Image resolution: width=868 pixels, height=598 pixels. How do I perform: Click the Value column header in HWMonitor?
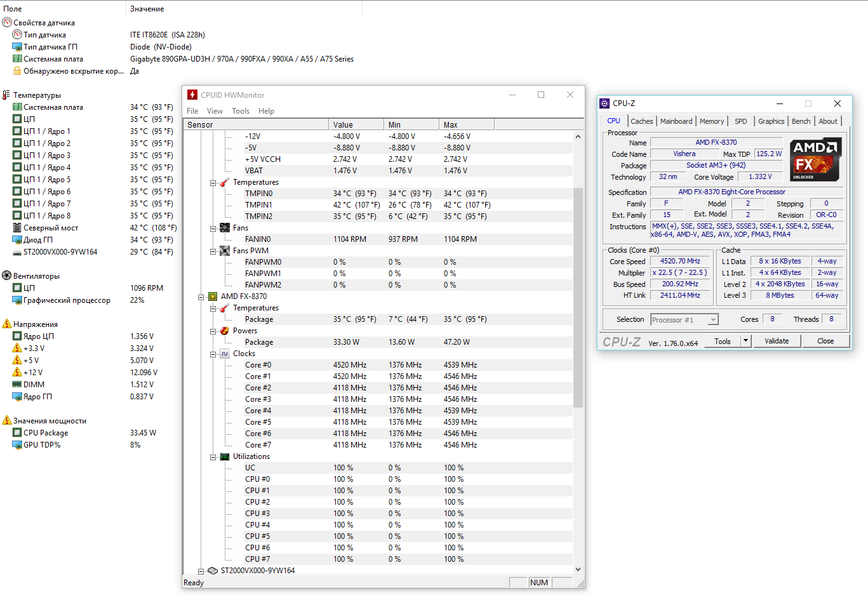point(356,124)
